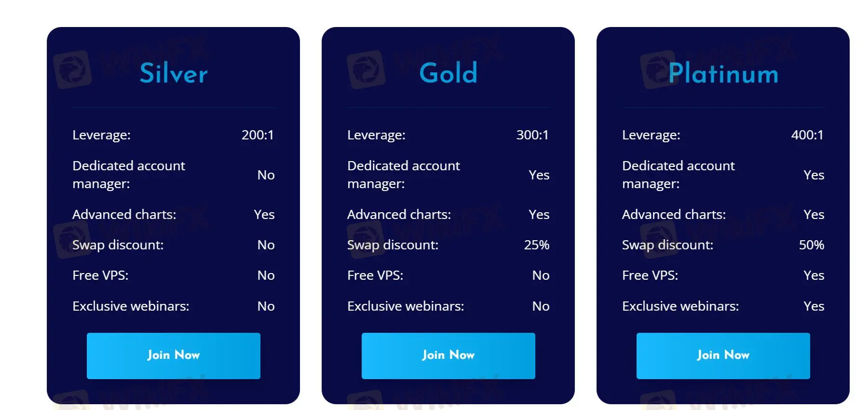The height and width of the screenshot is (410, 868).
Task: Click the Free VPS label on Platinum
Action: [650, 275]
